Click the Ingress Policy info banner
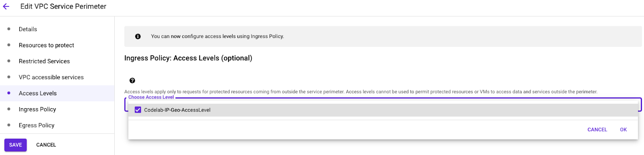This screenshot has width=644, height=155. pyautogui.click(x=383, y=36)
